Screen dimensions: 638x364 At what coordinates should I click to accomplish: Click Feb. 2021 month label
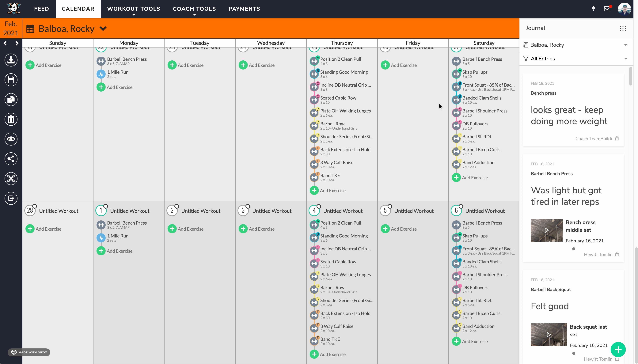11,28
